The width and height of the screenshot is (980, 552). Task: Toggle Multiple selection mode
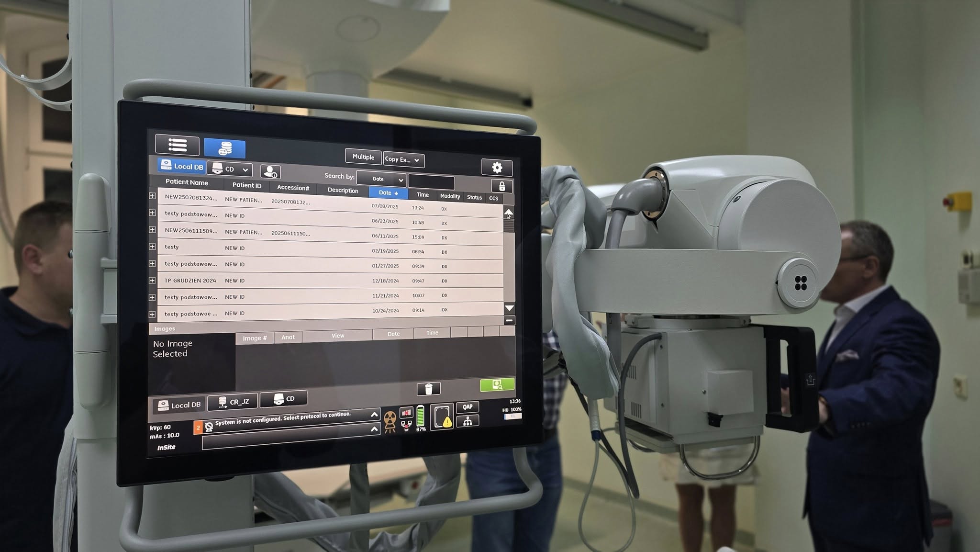pyautogui.click(x=363, y=157)
